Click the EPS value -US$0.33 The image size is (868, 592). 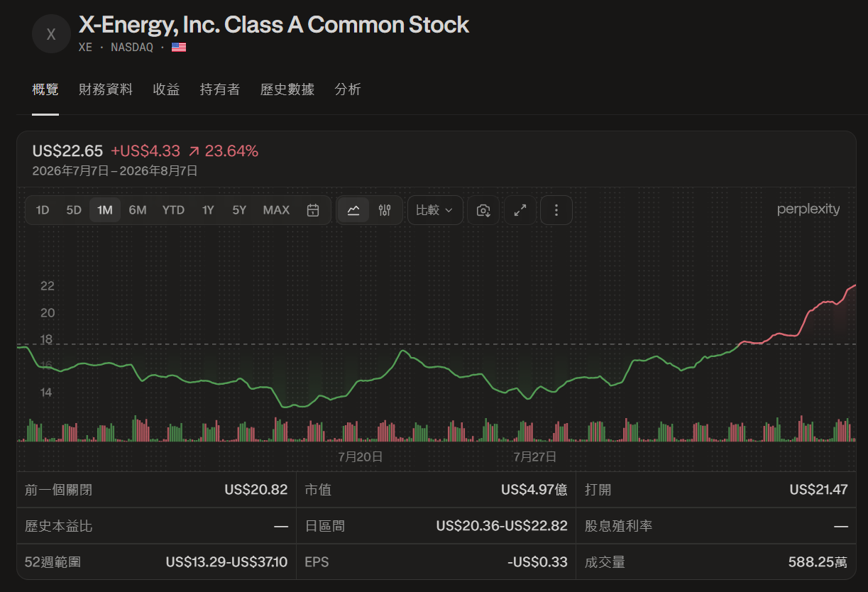537,562
